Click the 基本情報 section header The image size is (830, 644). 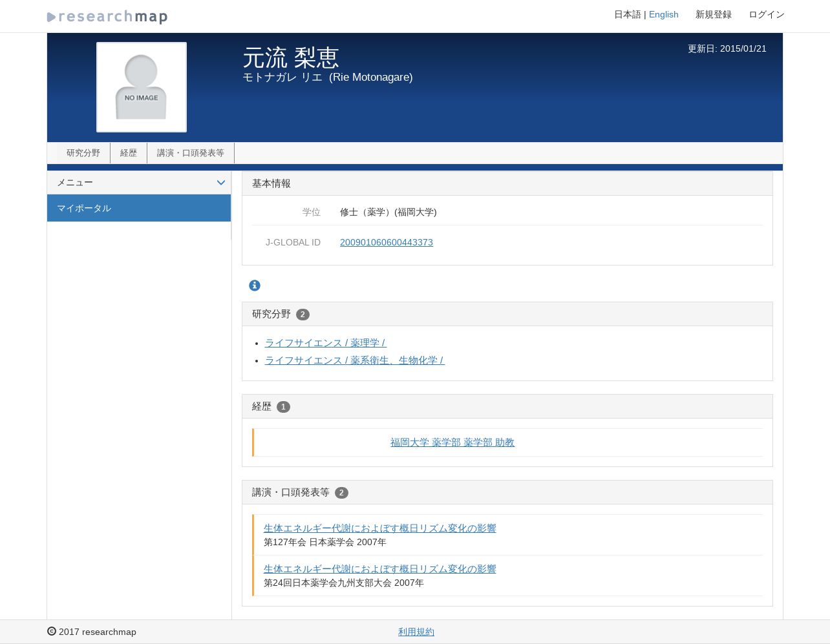pos(507,183)
